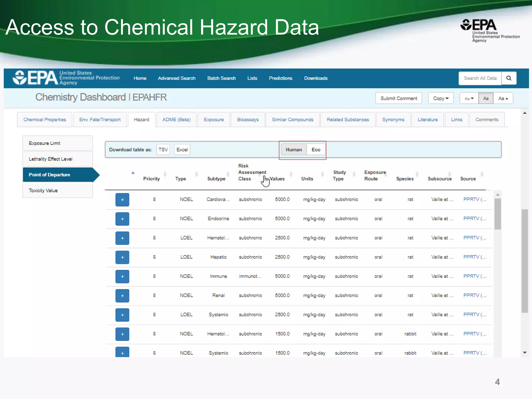532x399 pixels.
Task: Click the Submit Comment button
Action: tap(399, 98)
